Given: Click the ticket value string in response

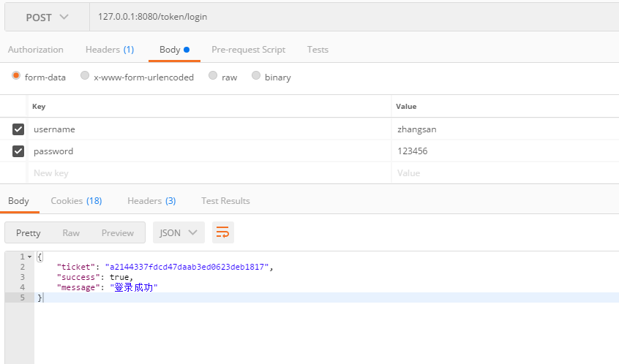Looking at the screenshot, I should coord(187,267).
